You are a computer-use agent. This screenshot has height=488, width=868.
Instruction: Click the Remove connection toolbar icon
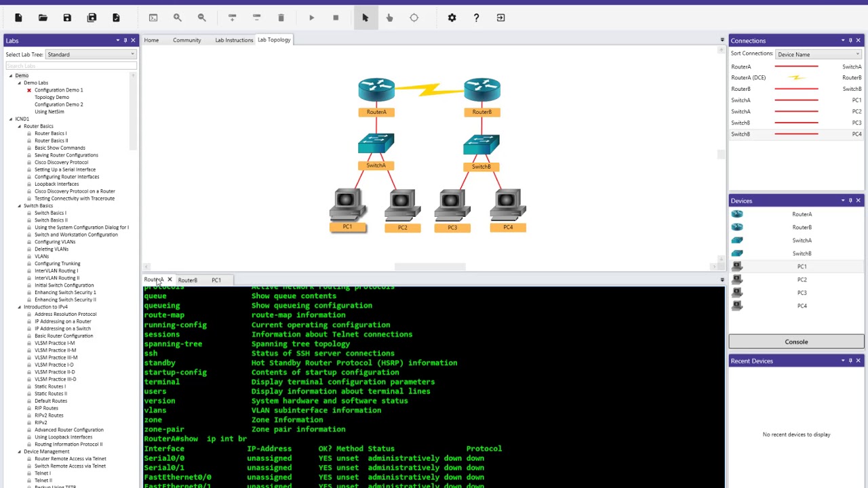(x=256, y=18)
